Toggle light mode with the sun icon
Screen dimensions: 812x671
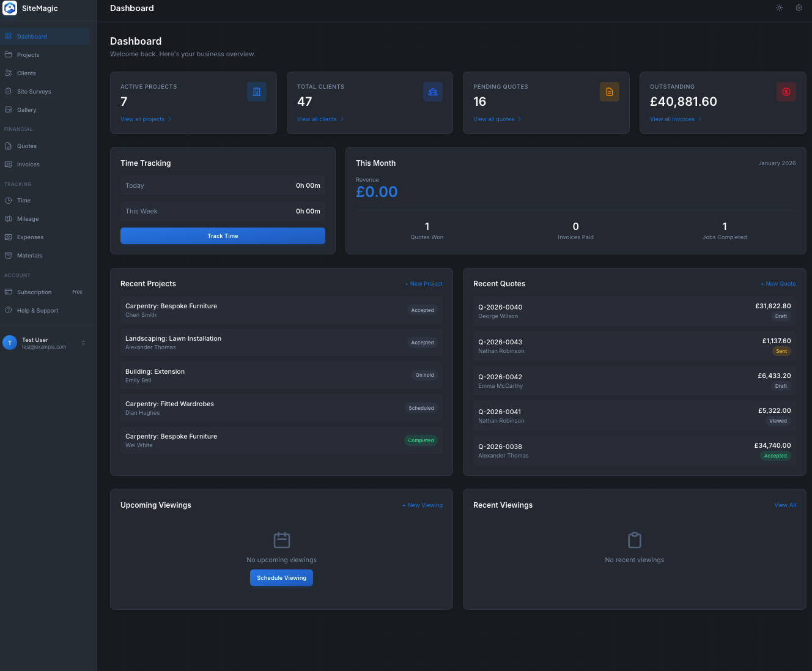pos(779,8)
